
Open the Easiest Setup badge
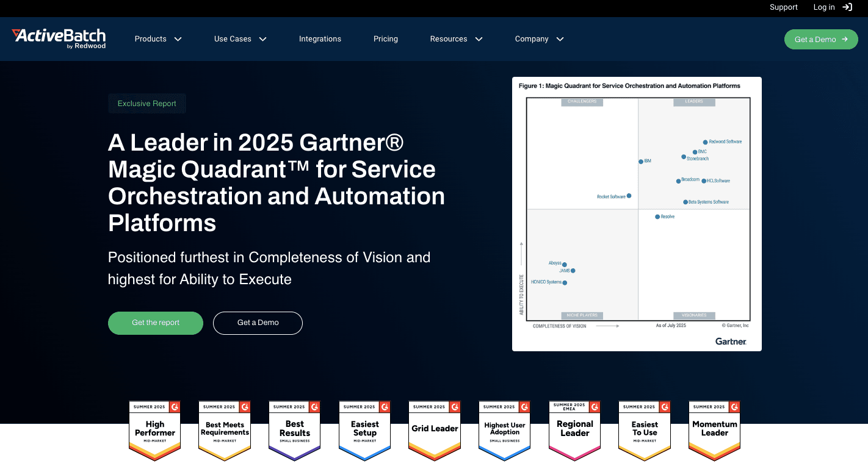[365, 429]
